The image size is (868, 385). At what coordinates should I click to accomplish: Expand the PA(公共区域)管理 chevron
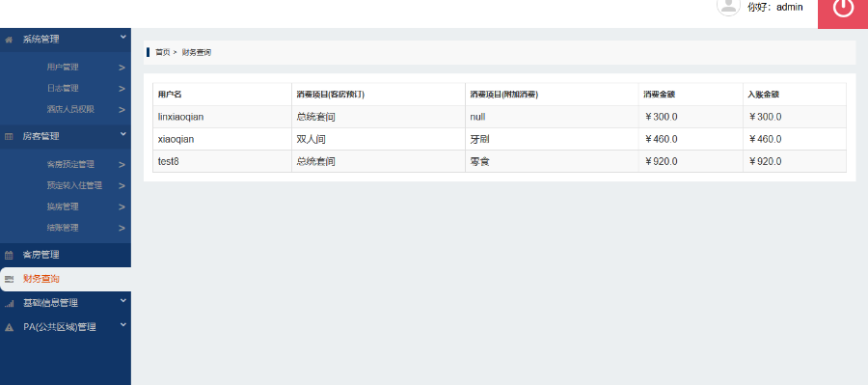coord(122,324)
